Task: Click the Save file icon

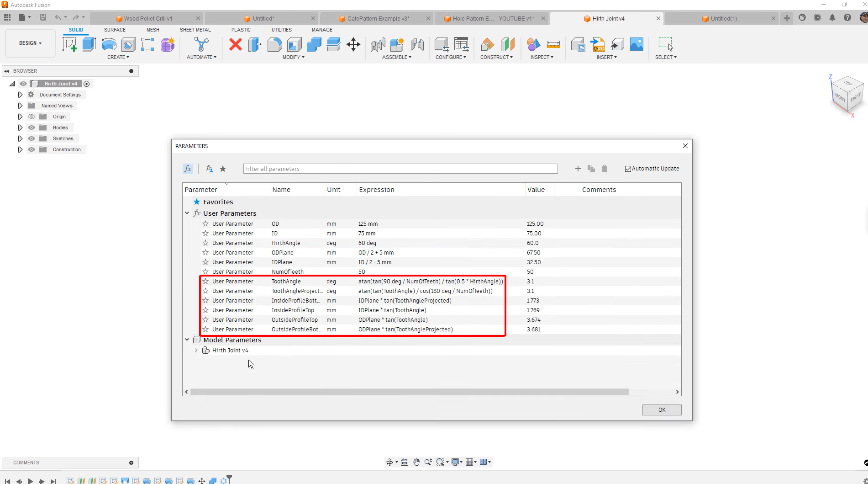Action: pyautogui.click(x=42, y=17)
